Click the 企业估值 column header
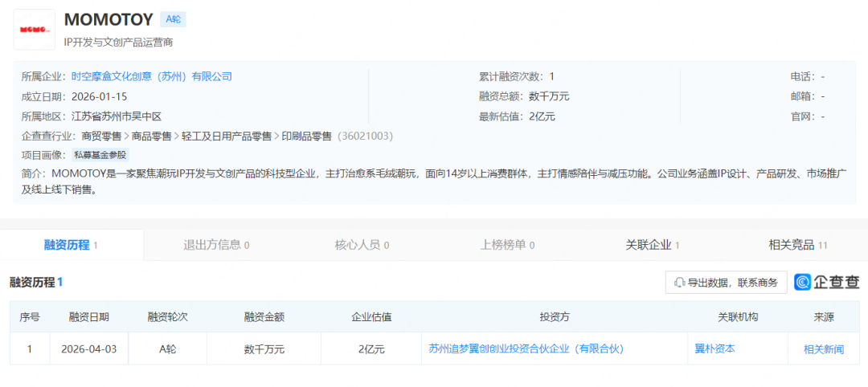The image size is (868, 387). 371,317
